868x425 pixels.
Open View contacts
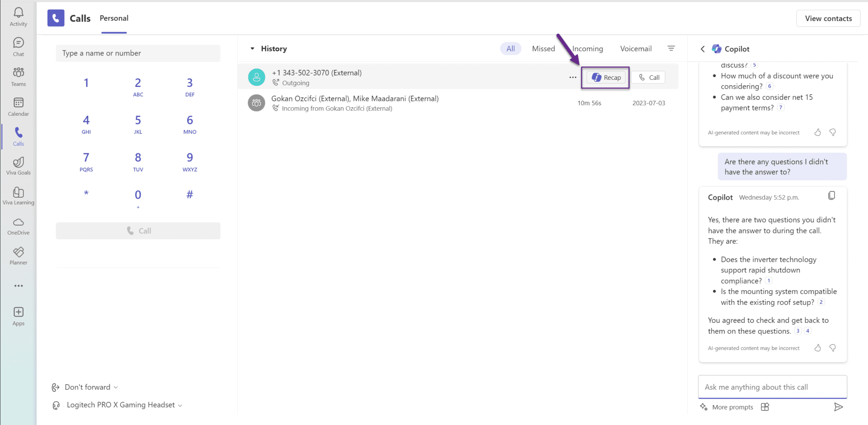coord(828,18)
